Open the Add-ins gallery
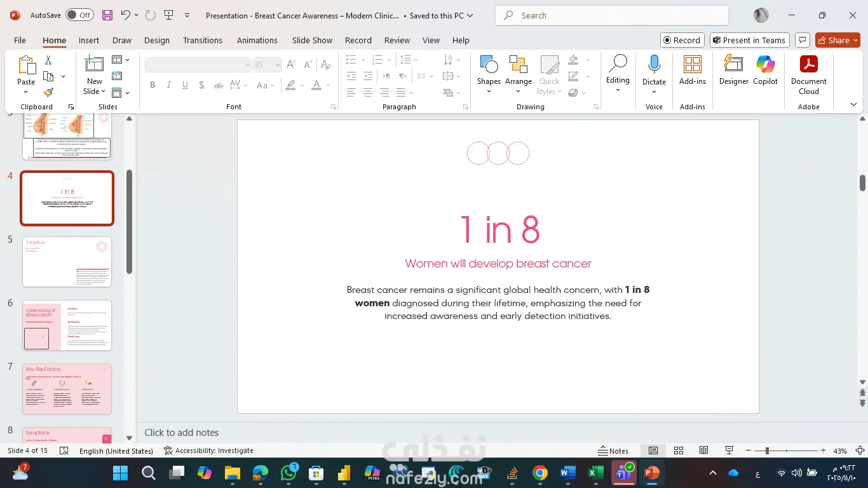The image size is (868, 488). pos(693,70)
